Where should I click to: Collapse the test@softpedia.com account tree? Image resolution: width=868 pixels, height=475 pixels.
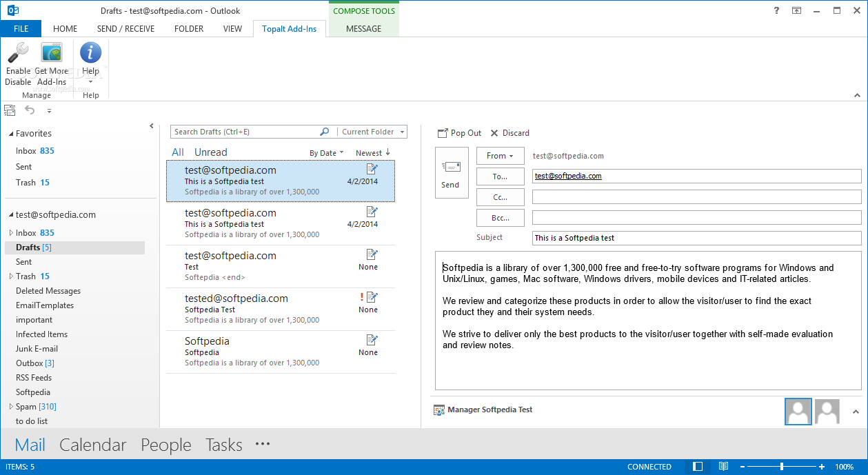[x=11, y=215]
